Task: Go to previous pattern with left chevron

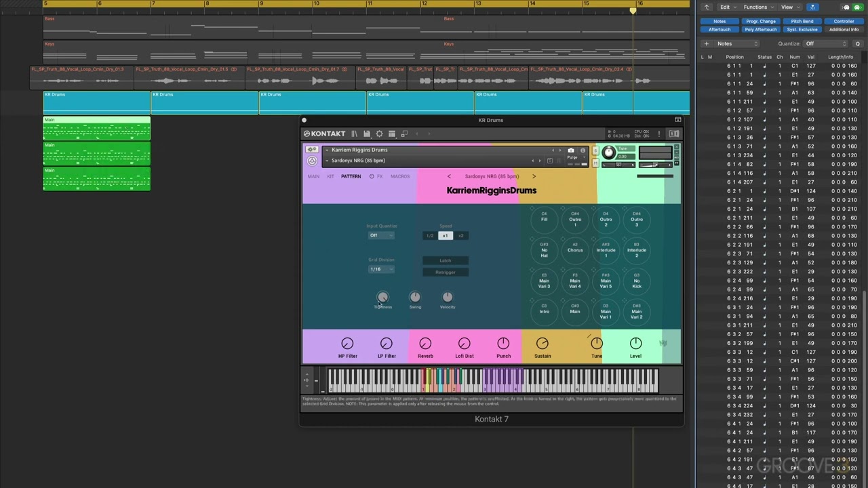Action: [449, 176]
